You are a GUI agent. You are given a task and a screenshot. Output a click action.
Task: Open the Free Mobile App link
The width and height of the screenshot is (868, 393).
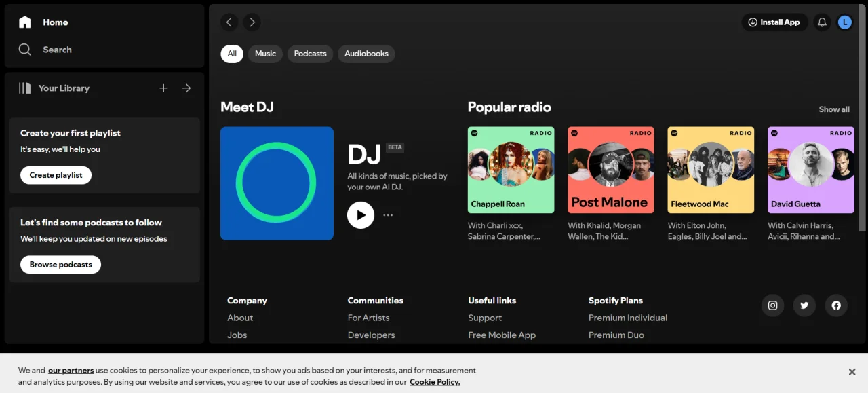click(x=502, y=335)
